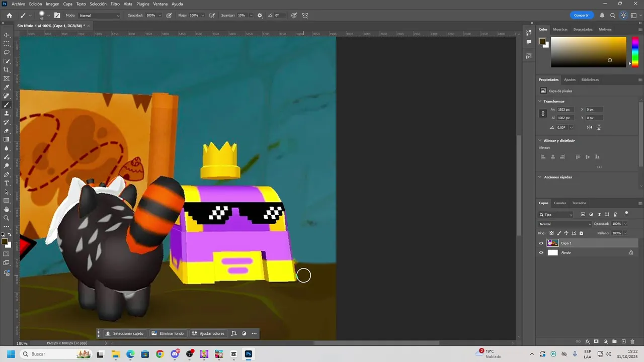Toggle lock transparent pixels

[x=551, y=233]
